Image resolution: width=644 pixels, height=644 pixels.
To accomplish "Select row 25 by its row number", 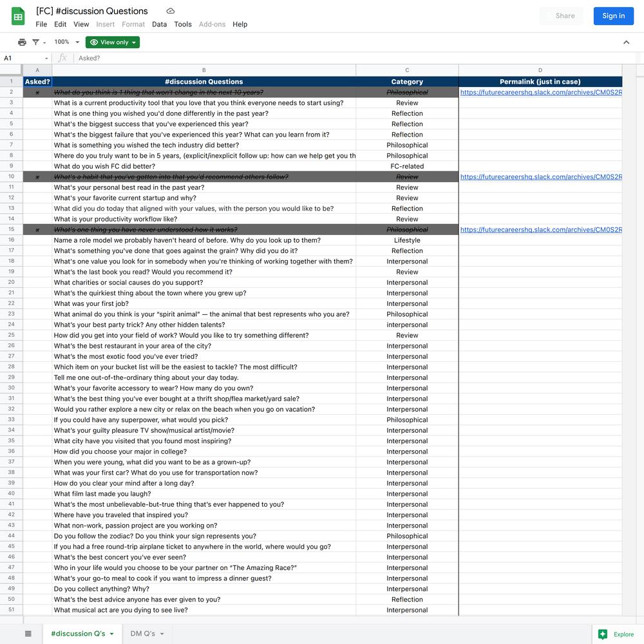I will coord(11,335).
